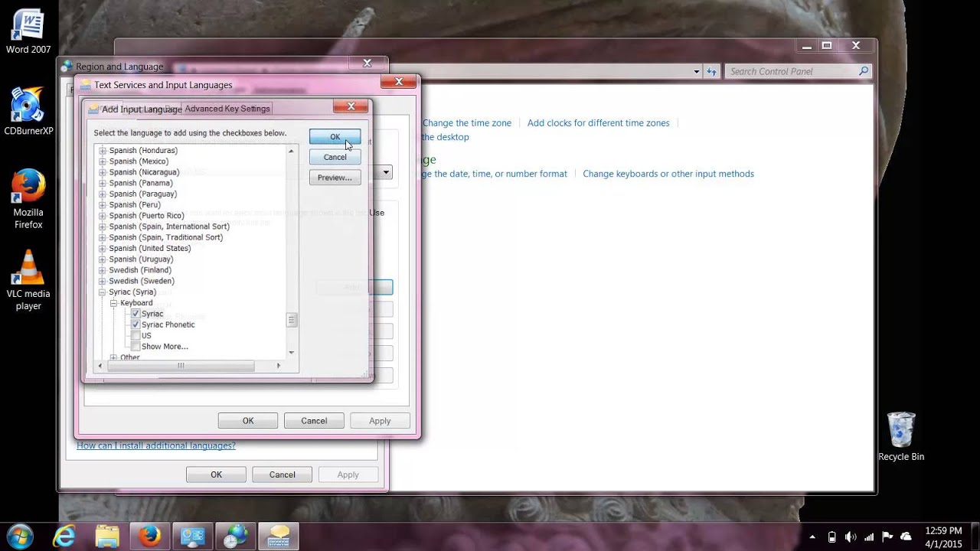Open Add clocks for different time zones

pyautogui.click(x=598, y=122)
